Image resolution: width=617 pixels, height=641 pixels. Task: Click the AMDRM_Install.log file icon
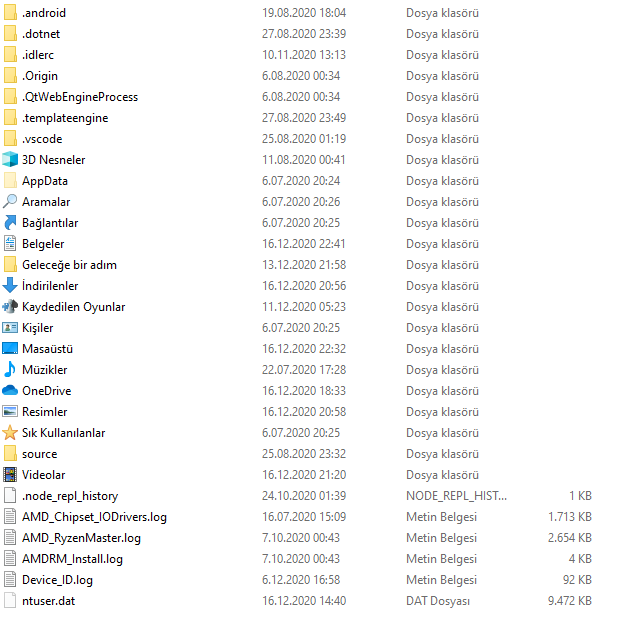[x=10, y=559]
